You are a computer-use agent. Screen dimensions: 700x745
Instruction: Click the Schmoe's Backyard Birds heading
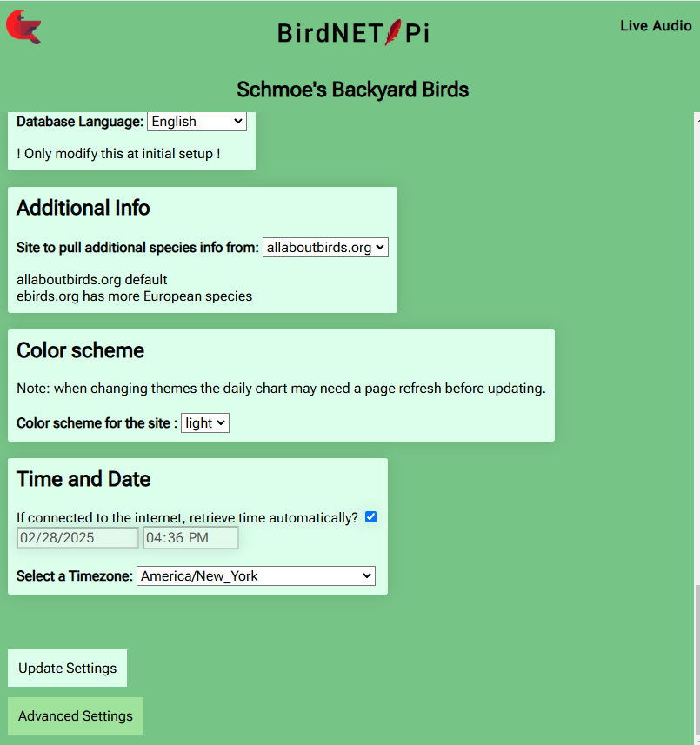click(x=353, y=90)
